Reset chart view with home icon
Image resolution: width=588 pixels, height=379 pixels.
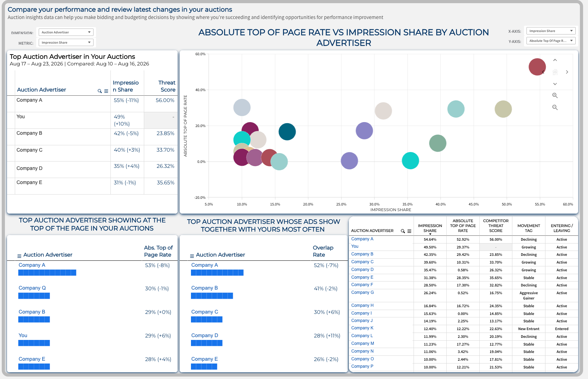point(555,72)
